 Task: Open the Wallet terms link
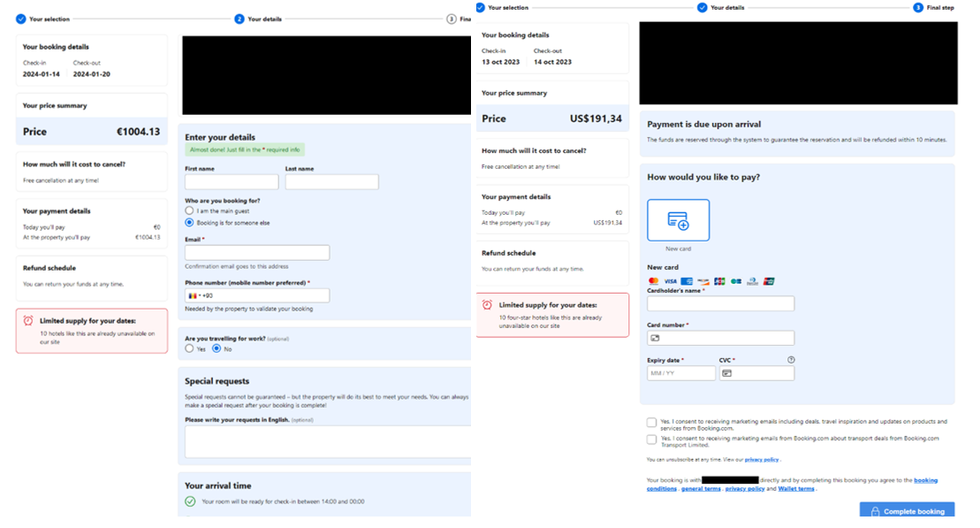(x=795, y=488)
